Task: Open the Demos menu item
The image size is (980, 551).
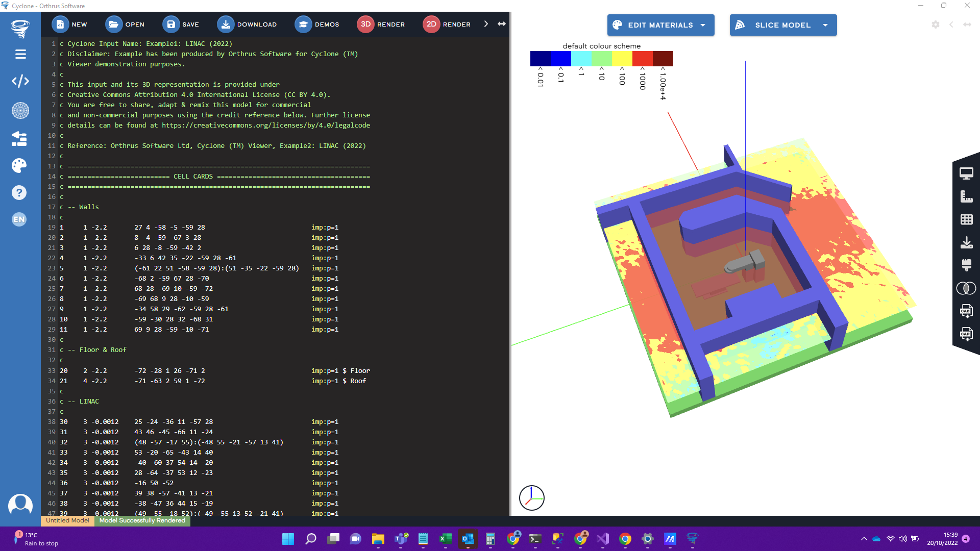Action: tap(317, 24)
